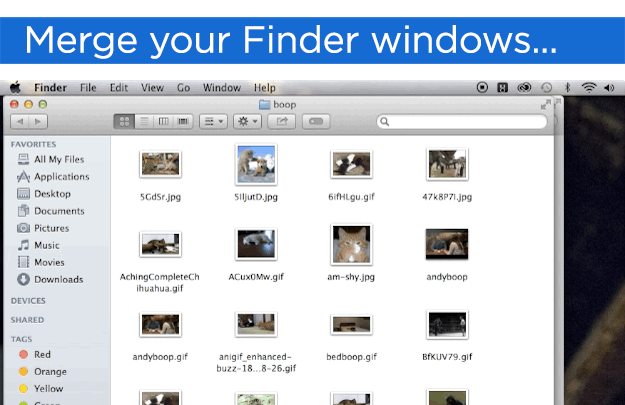The width and height of the screenshot is (625, 405).
Task: Click the Edit Tags toolbar button
Action: (x=316, y=122)
